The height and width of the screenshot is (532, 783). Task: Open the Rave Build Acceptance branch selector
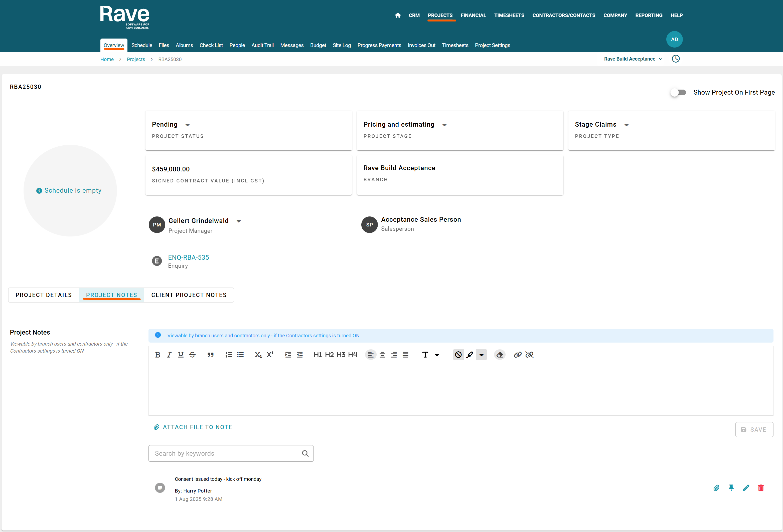(x=633, y=59)
